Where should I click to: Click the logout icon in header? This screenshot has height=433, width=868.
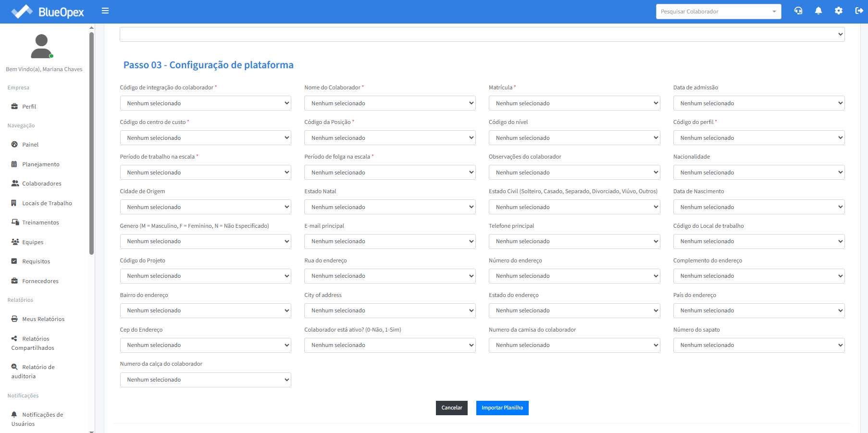coord(859,11)
